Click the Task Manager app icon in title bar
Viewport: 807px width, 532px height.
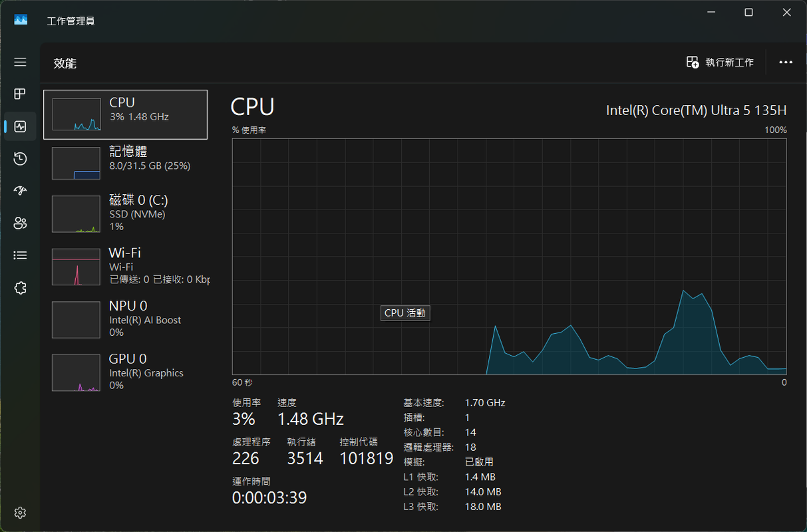(x=21, y=21)
